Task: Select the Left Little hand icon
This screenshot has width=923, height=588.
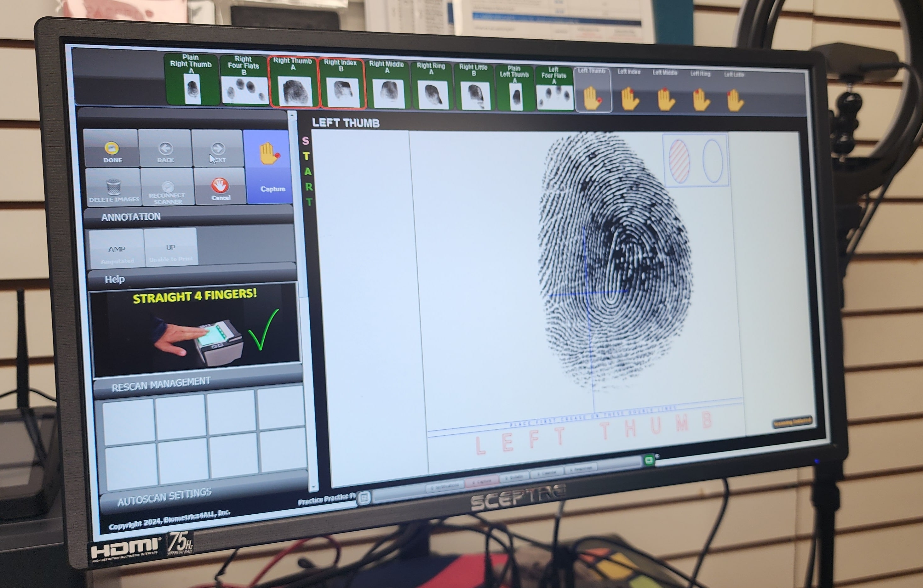Action: tap(734, 100)
